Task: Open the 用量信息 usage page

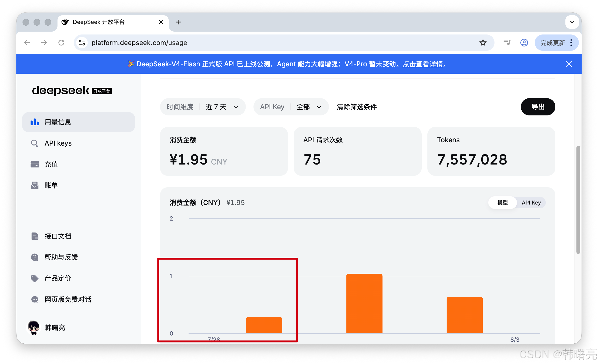Action: pos(78,122)
